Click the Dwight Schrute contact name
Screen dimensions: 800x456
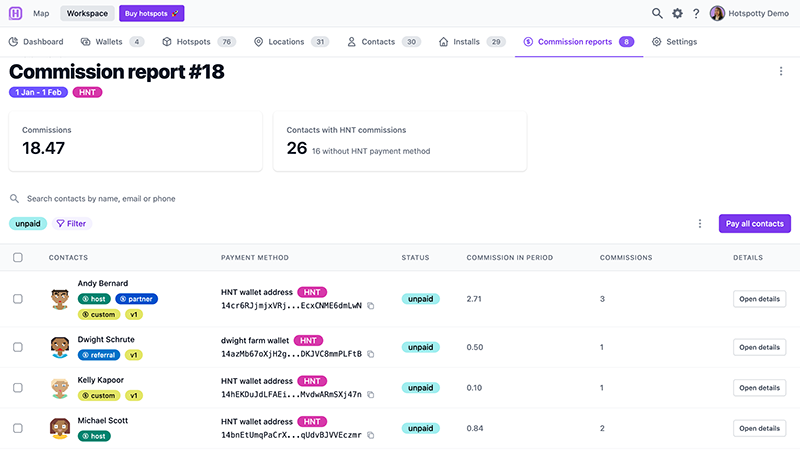[x=106, y=339]
